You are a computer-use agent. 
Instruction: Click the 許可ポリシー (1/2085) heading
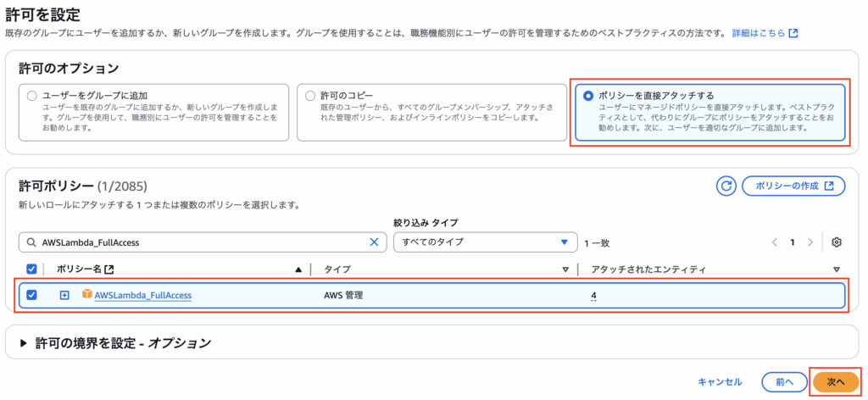[83, 186]
